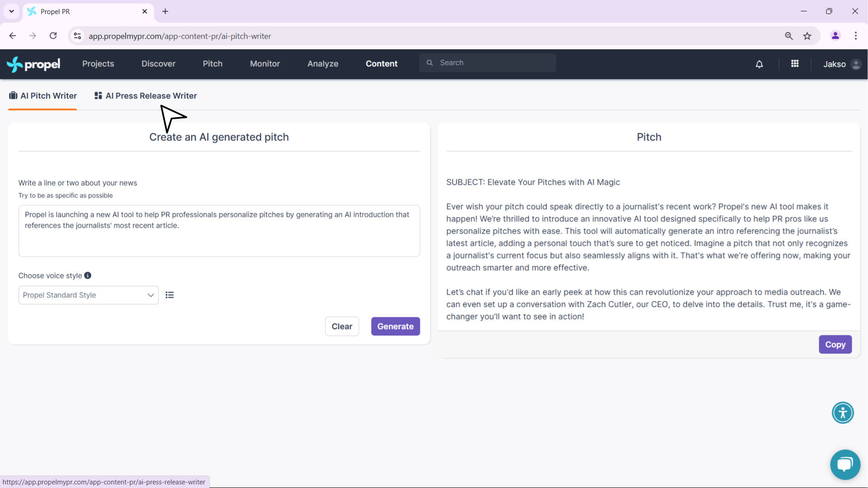This screenshot has height=488, width=868.
Task: Click the Generate button
Action: pos(396,326)
